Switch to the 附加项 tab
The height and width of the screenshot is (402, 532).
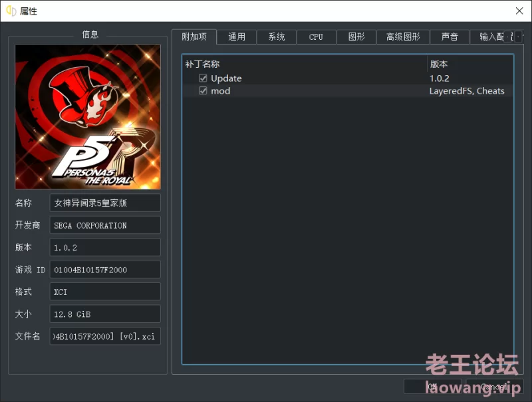point(194,37)
